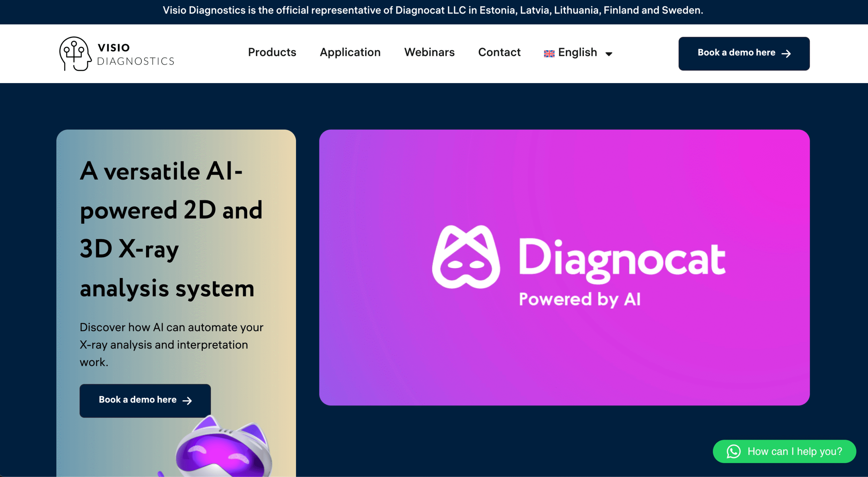The image size is (868, 477).
Task: Click the WhatsApp icon in chat button
Action: 733,451
